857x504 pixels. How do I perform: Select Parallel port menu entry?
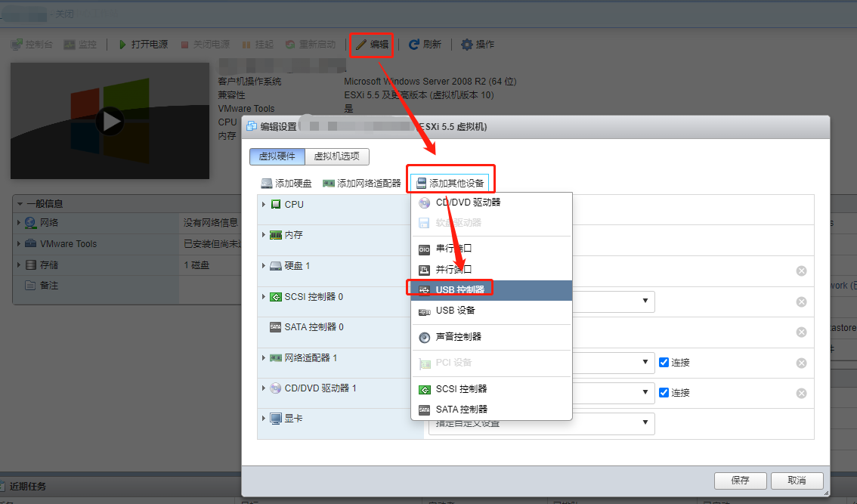point(491,270)
